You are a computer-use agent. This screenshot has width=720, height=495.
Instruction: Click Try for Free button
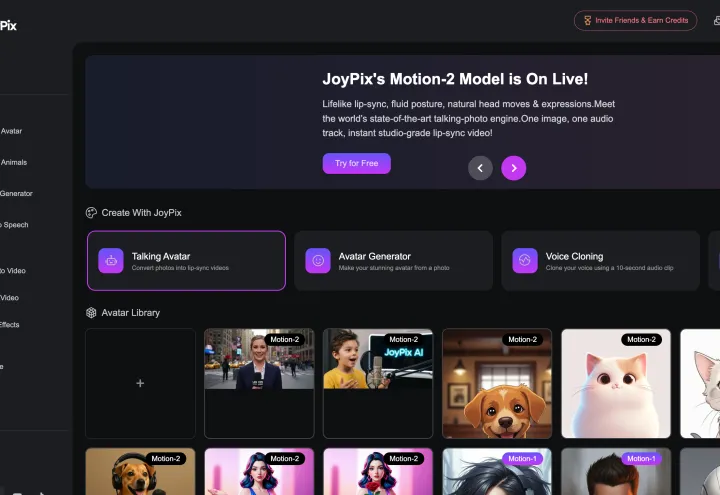356,163
